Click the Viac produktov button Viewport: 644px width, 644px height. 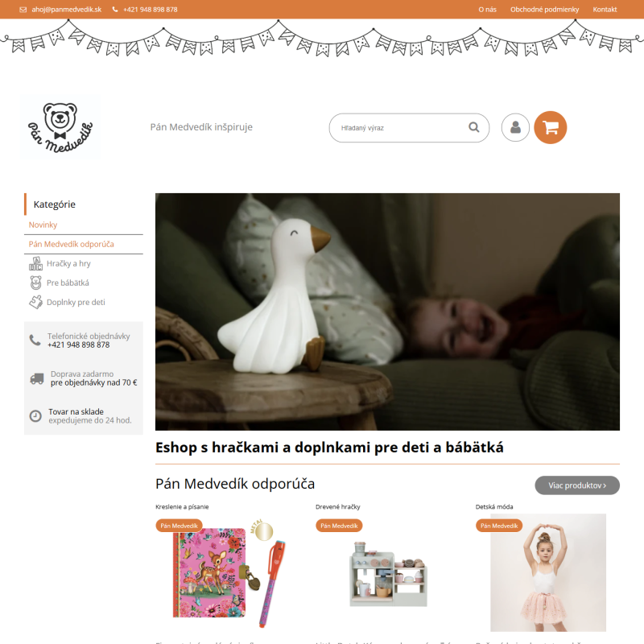[577, 485]
